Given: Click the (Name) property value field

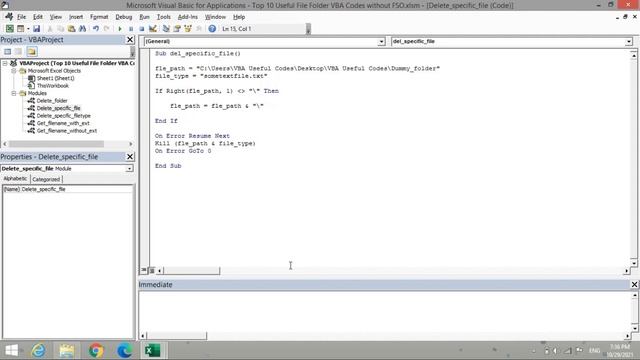Looking at the screenshot, I should coord(77,189).
